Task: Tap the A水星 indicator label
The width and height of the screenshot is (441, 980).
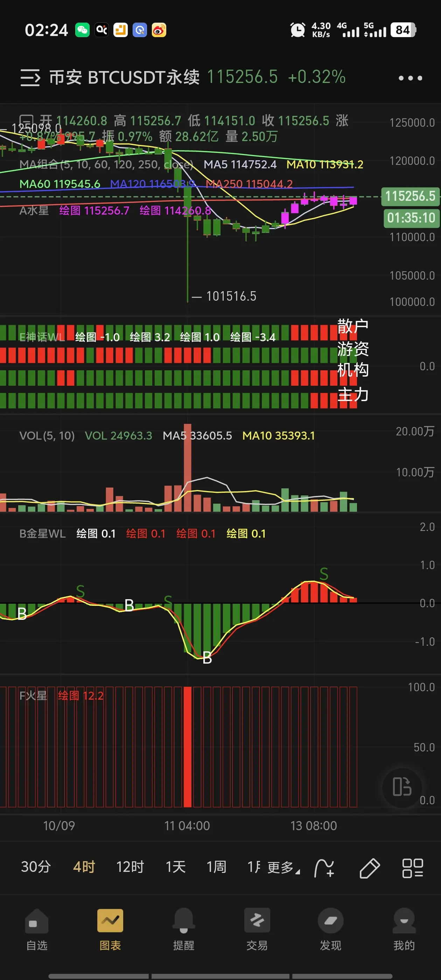Action: 34,210
